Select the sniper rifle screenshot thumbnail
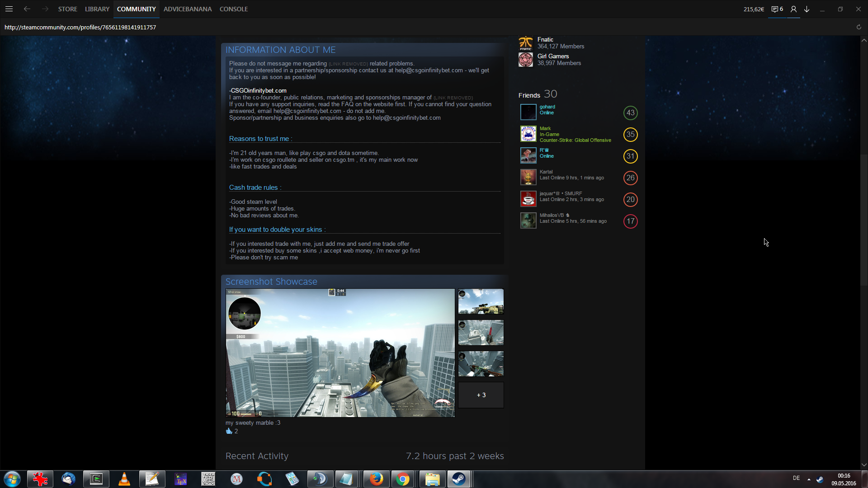868x488 pixels. tap(481, 301)
